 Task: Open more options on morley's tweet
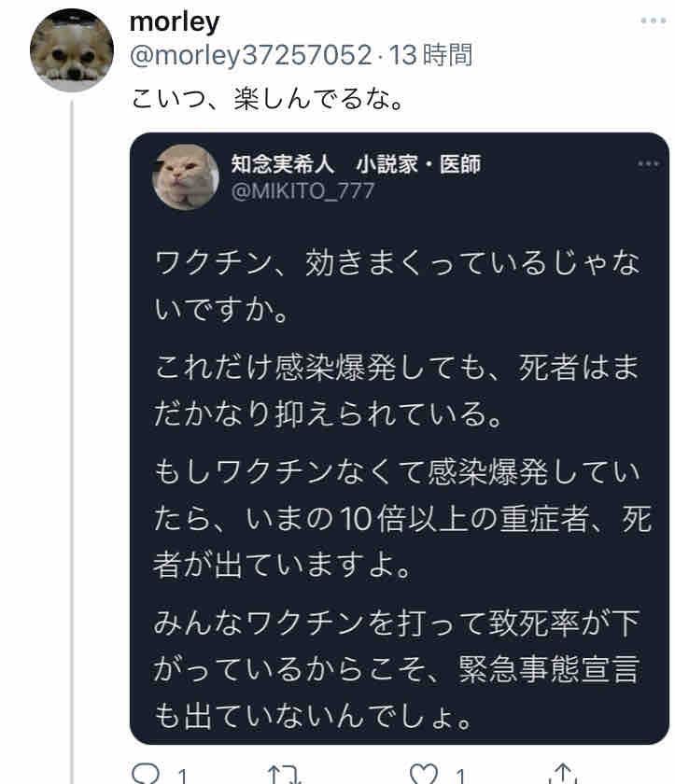653,21
